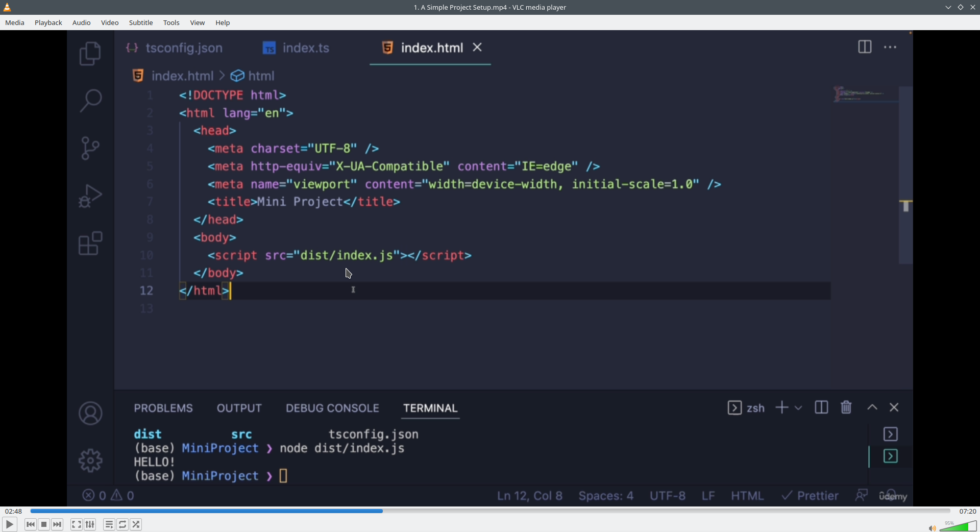This screenshot has height=532, width=980.
Task: Click the Play button
Action: (x=9, y=524)
